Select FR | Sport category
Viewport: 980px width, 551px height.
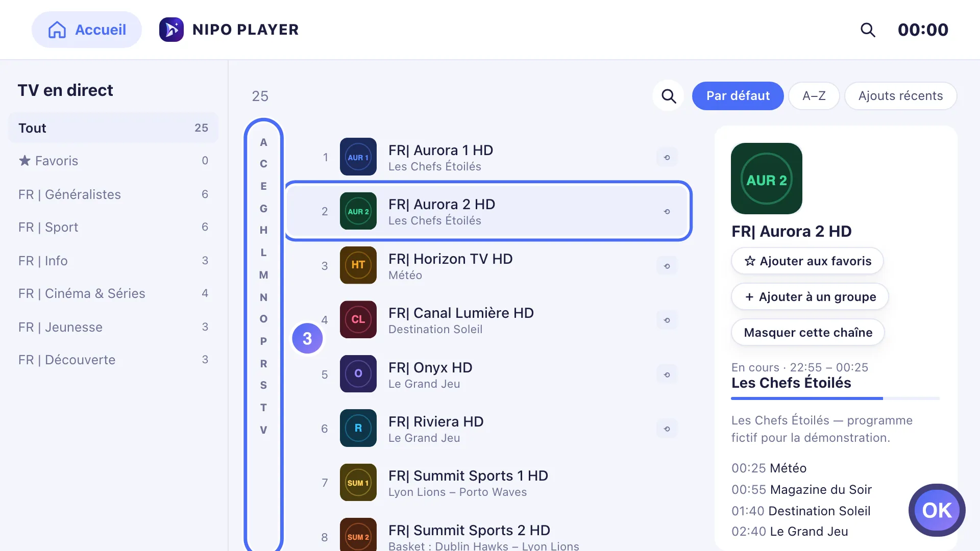[x=113, y=227]
